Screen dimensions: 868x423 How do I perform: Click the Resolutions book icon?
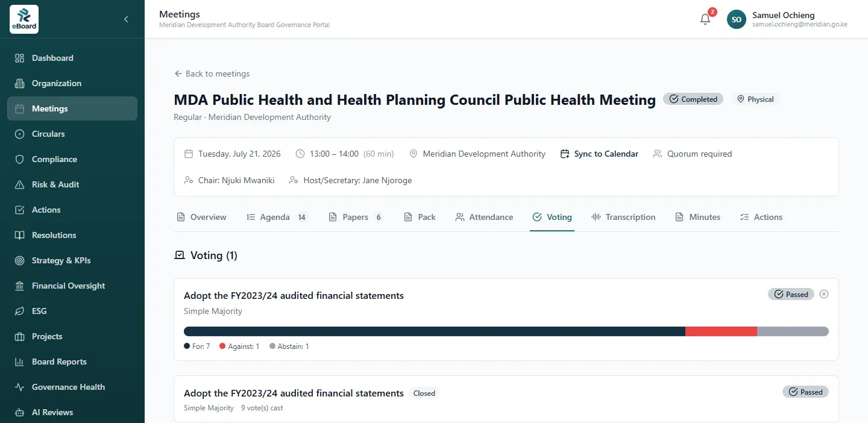pyautogui.click(x=20, y=235)
